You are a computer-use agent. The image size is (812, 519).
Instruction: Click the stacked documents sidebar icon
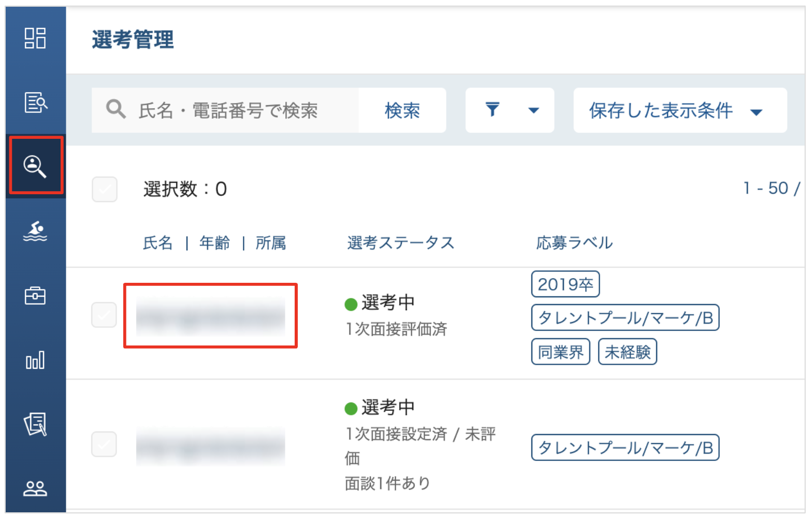point(35,424)
